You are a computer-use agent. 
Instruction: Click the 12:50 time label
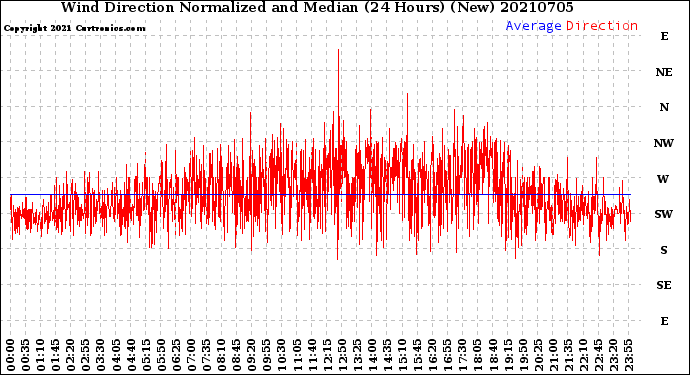tap(342, 355)
